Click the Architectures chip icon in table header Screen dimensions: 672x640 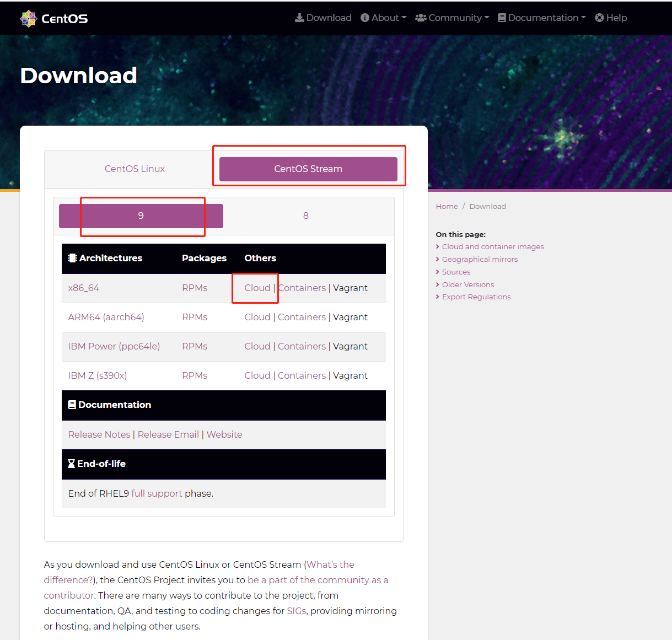click(x=72, y=258)
